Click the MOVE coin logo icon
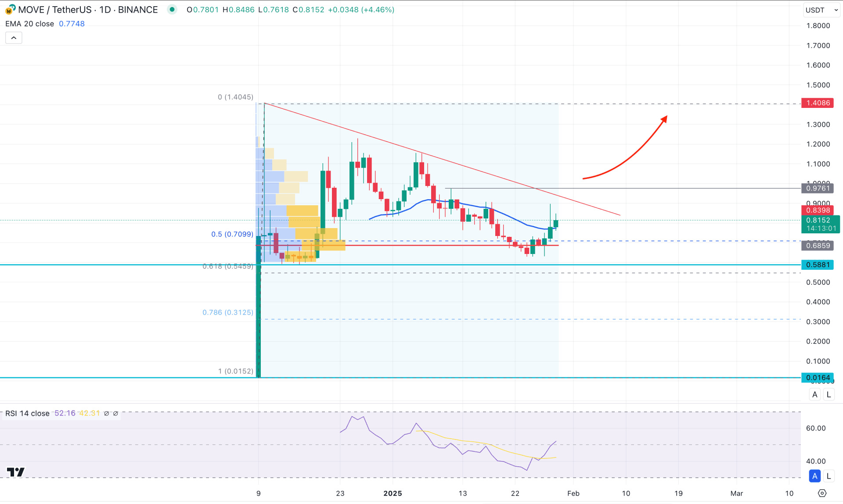The image size is (843, 504). coord(10,9)
